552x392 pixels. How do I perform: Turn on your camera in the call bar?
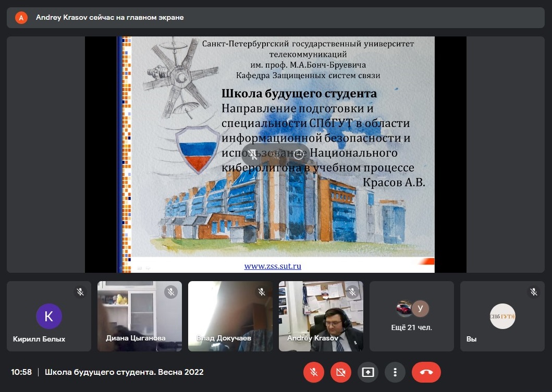(340, 372)
